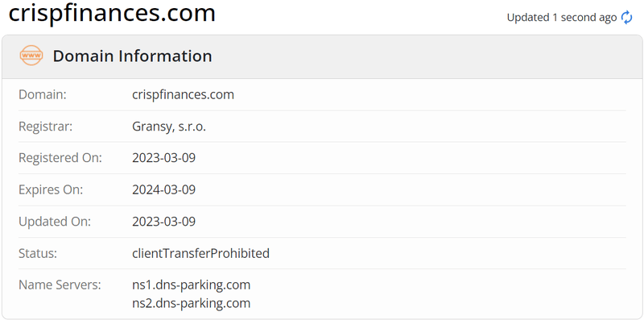Image resolution: width=644 pixels, height=320 pixels.
Task: Click name server ns1.dns-parking.com
Action: [x=192, y=285]
